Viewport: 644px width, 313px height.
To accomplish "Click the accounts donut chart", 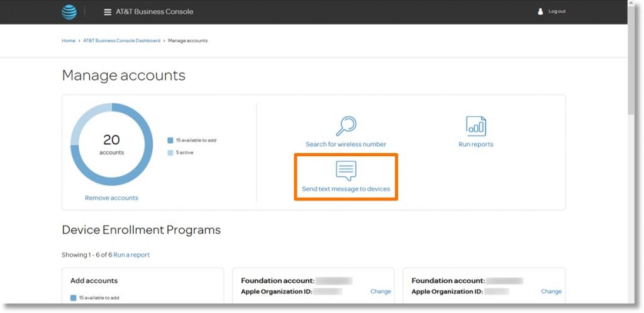I will tap(112, 144).
